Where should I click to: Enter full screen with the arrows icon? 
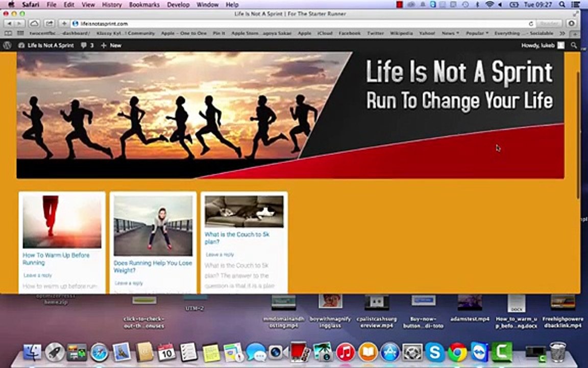(x=576, y=14)
